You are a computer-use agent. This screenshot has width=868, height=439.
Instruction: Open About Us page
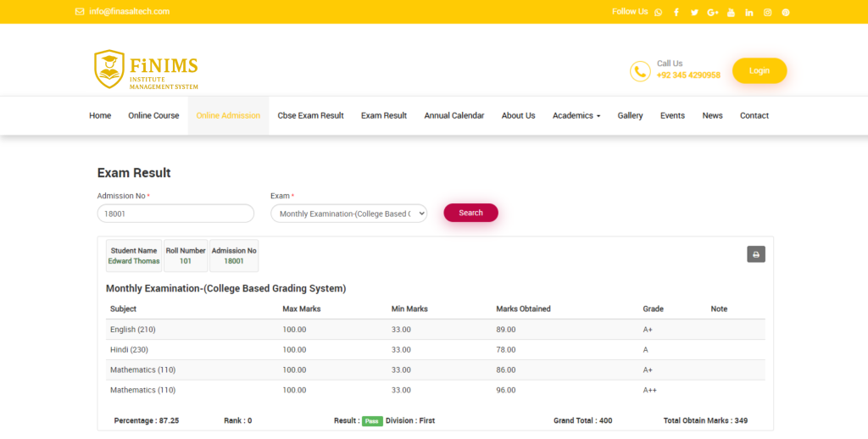tap(518, 116)
